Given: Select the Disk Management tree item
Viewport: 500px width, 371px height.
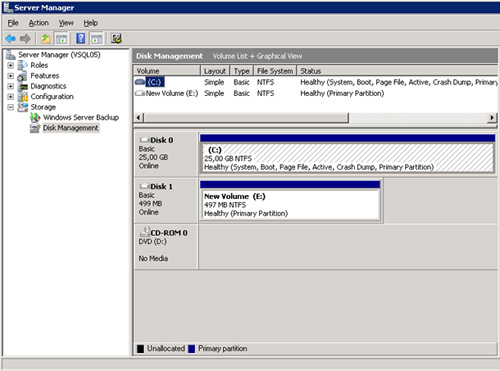Looking at the screenshot, I should (71, 128).
